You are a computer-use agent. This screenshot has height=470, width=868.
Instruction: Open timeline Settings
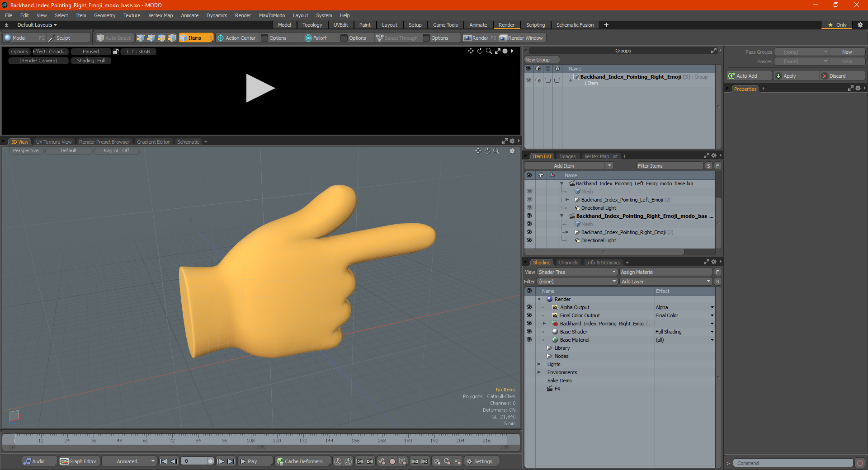click(x=482, y=461)
